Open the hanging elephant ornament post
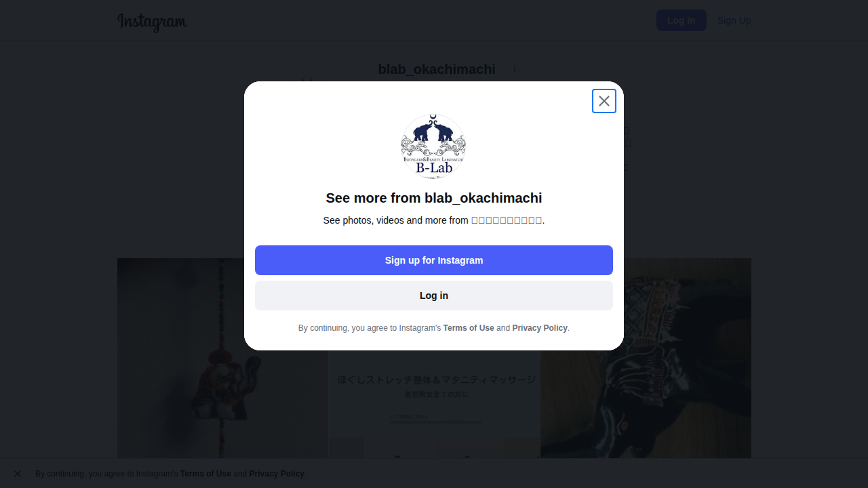Screen dimensions: 868x488 click(x=222, y=358)
